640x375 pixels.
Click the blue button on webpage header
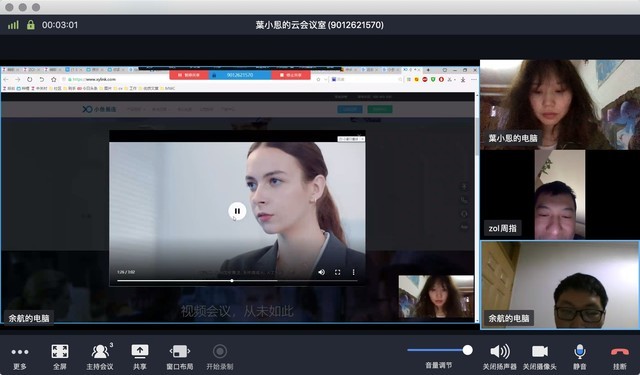point(350,109)
